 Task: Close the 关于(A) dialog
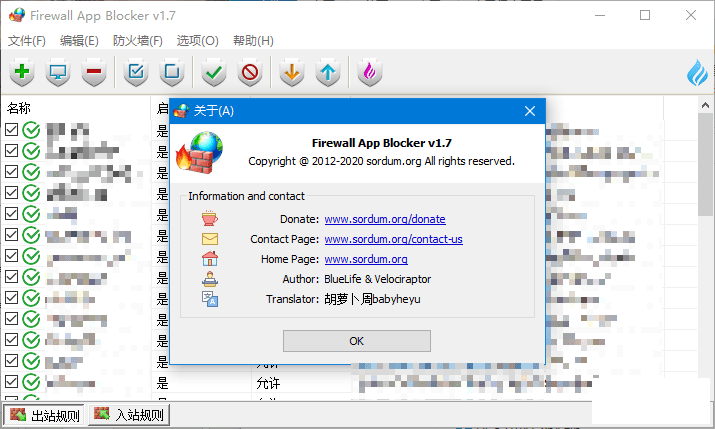[x=530, y=111]
